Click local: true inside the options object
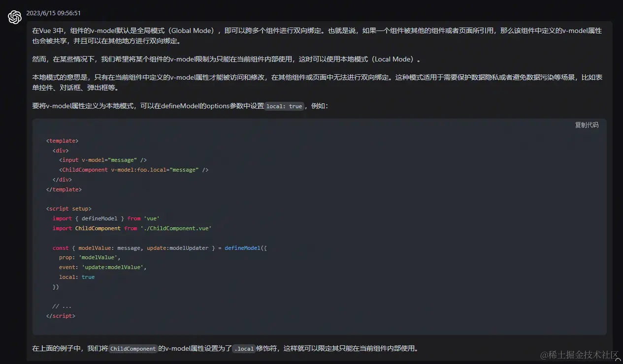Image resolution: width=623 pixels, height=364 pixels. tap(76, 277)
